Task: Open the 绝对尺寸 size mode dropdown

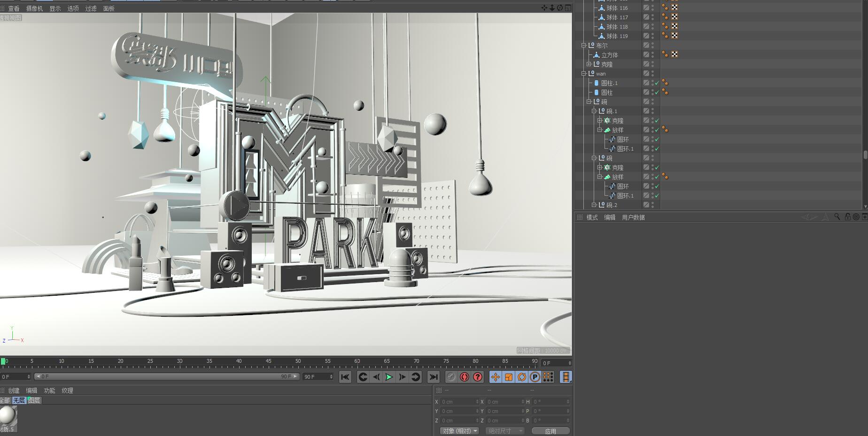Action: tap(504, 431)
